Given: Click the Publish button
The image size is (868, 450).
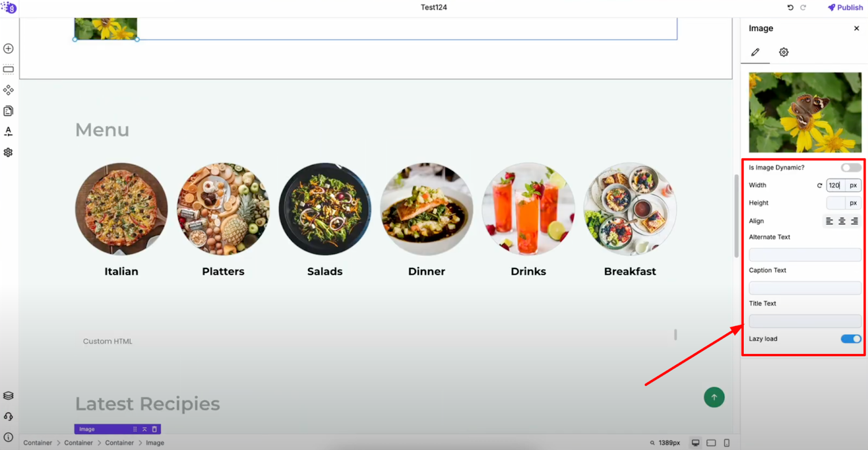Looking at the screenshot, I should 844,7.
